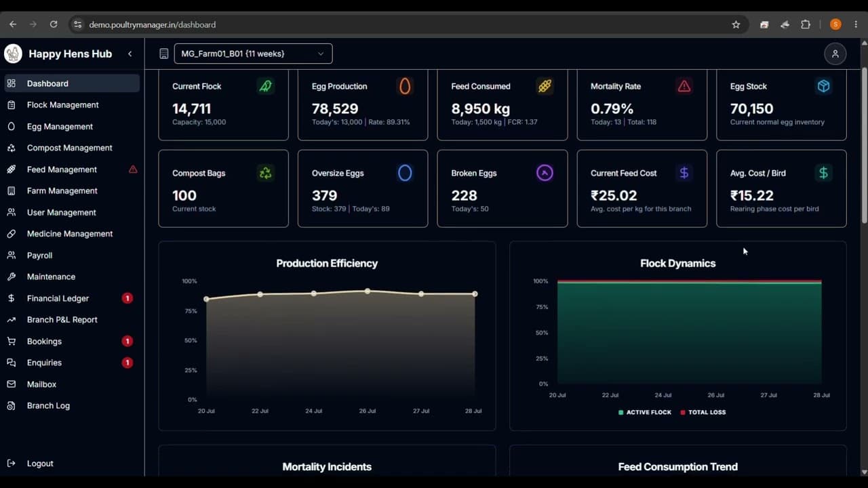Go to User Management

pos(72,212)
